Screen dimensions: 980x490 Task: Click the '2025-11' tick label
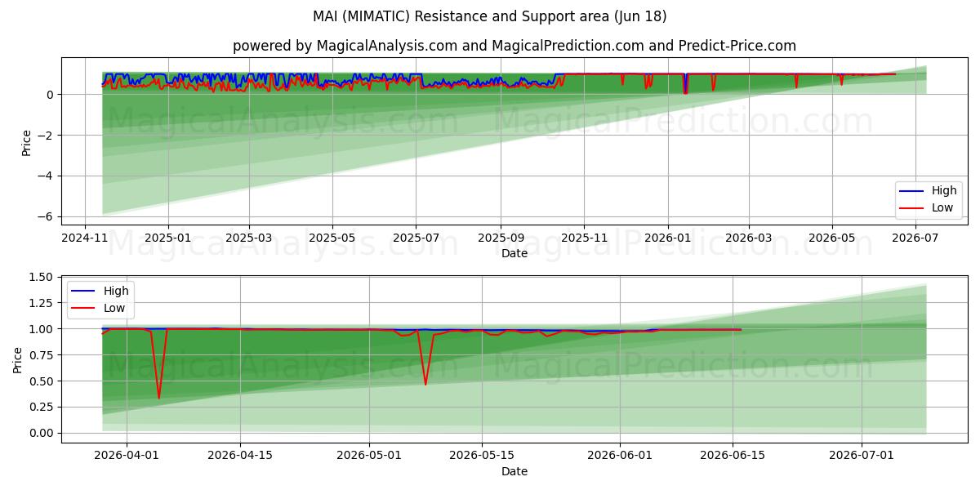coord(584,237)
